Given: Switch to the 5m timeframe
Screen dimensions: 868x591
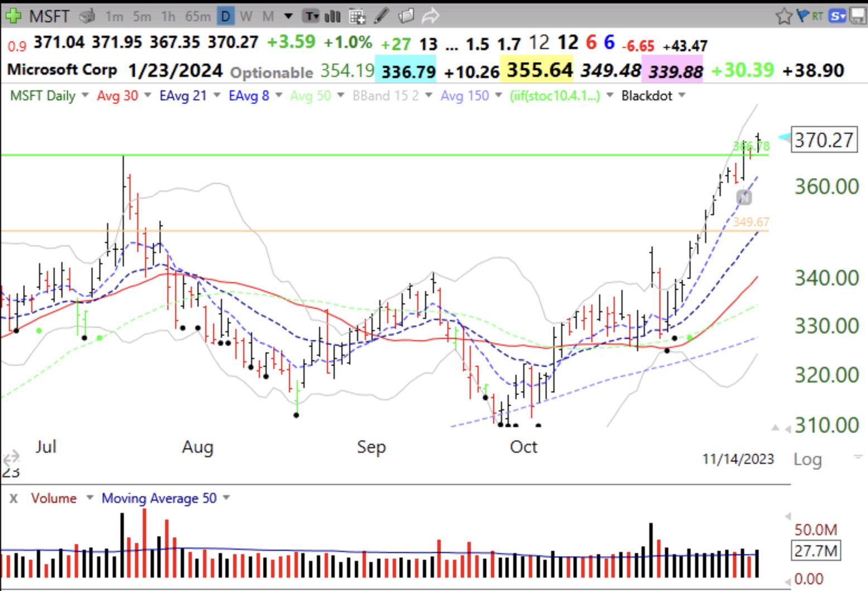Looking at the screenshot, I should (x=142, y=17).
